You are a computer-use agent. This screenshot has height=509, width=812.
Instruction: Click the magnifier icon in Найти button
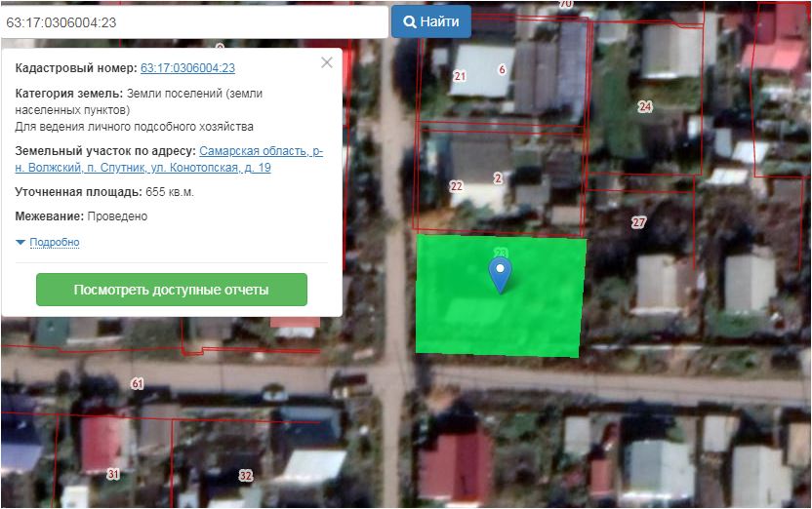tap(410, 21)
